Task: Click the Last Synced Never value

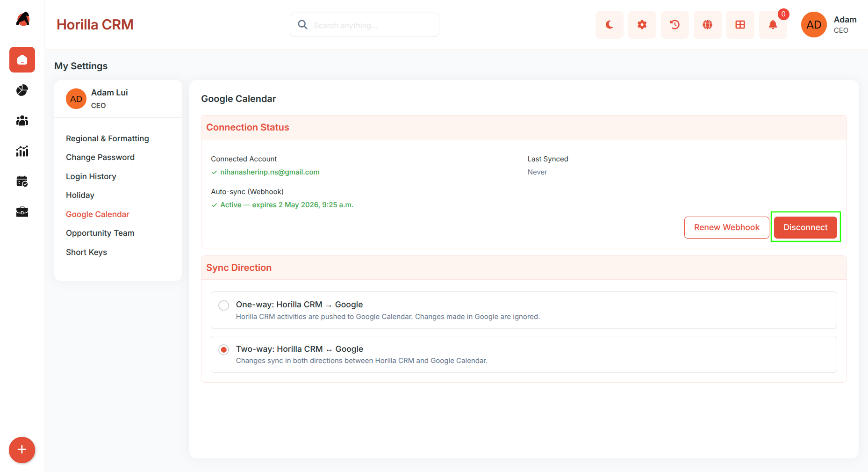Action: point(537,172)
